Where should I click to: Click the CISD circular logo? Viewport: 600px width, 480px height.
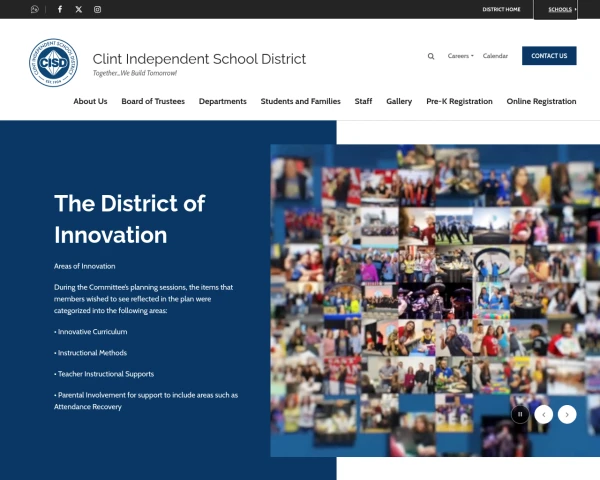click(53, 63)
